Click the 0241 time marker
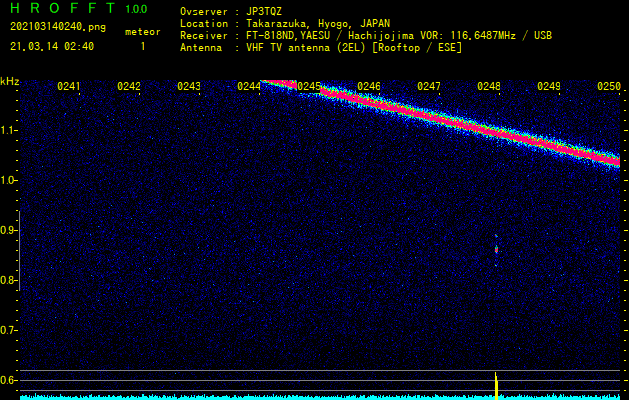The height and width of the screenshot is (400, 629). [69, 87]
